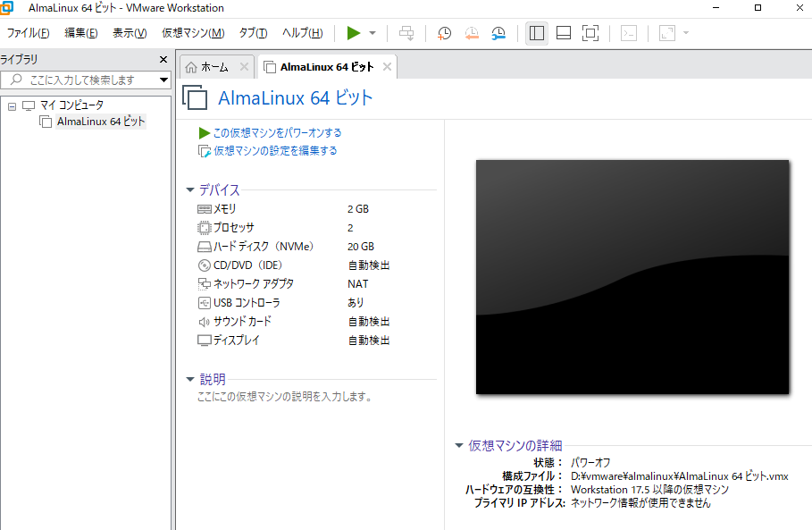Open the power options dropdown arrow beside play

pos(373,33)
